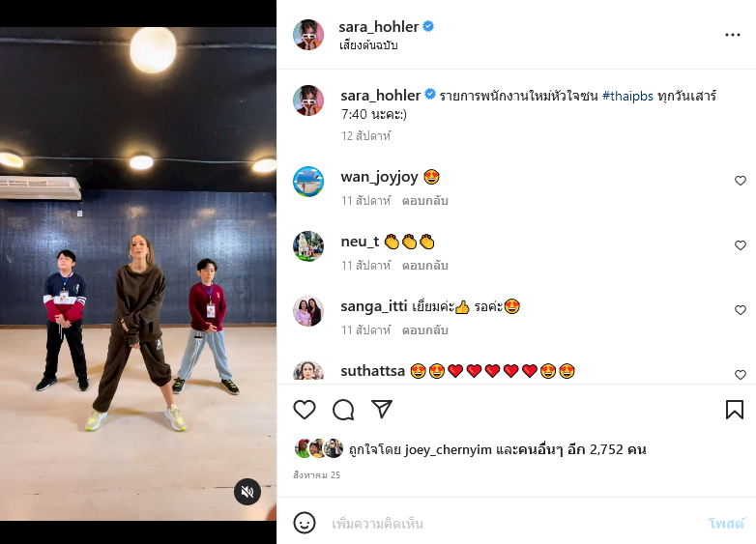Screen dimensions: 756x544
Task: Reply to wan_joyjoy's comment
Action: 425,201
